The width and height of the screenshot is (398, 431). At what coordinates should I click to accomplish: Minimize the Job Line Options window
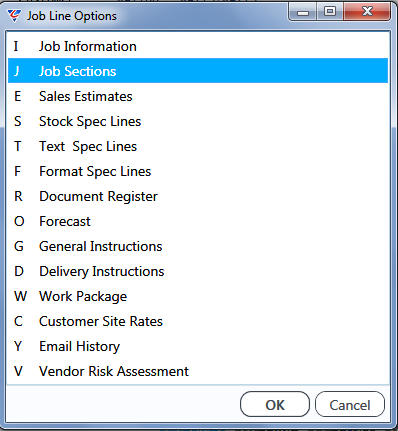coord(303,12)
